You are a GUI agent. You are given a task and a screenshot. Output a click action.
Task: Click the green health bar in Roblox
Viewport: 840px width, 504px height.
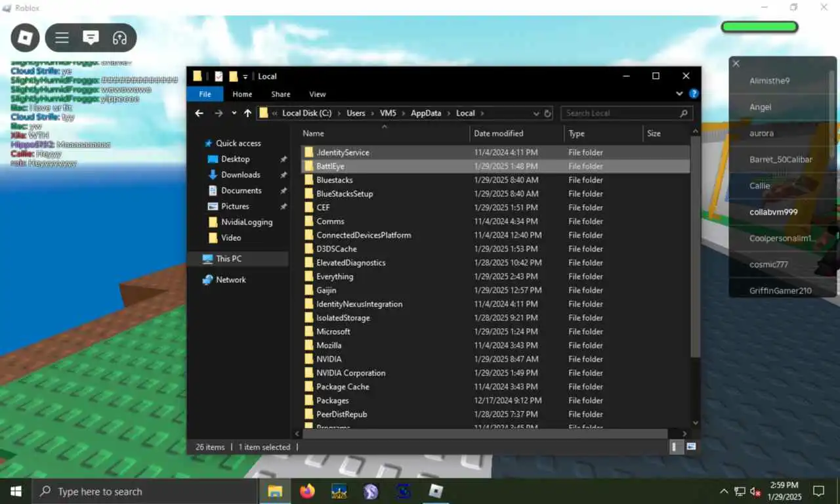tap(759, 28)
